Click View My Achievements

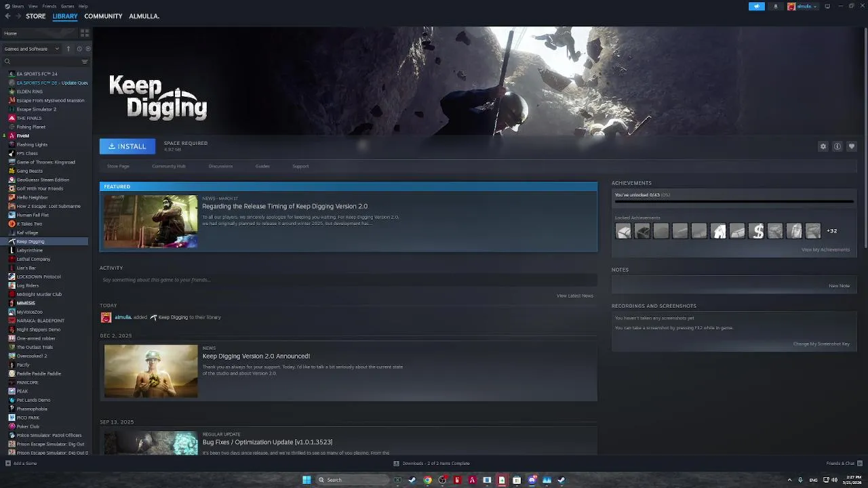point(825,249)
